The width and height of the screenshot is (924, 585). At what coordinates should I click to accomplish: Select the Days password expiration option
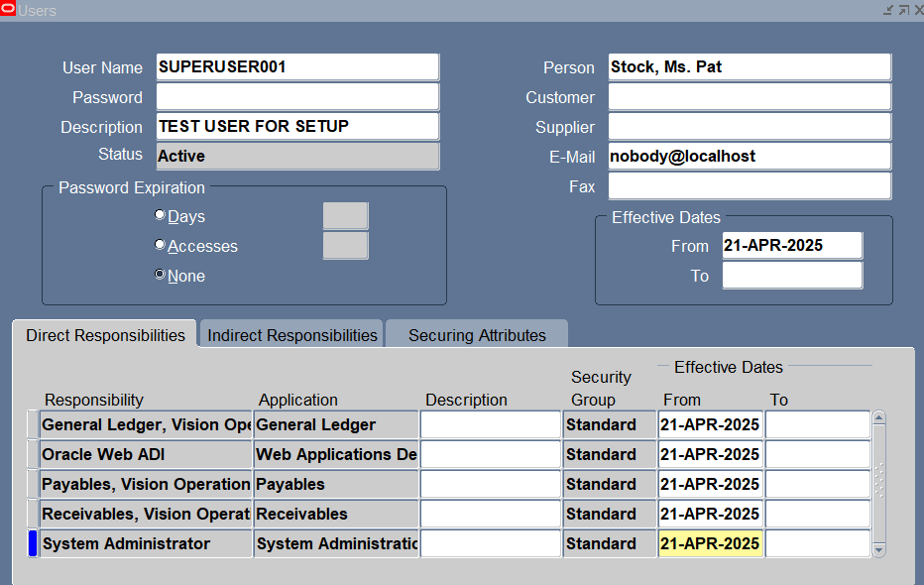pyautogui.click(x=160, y=215)
